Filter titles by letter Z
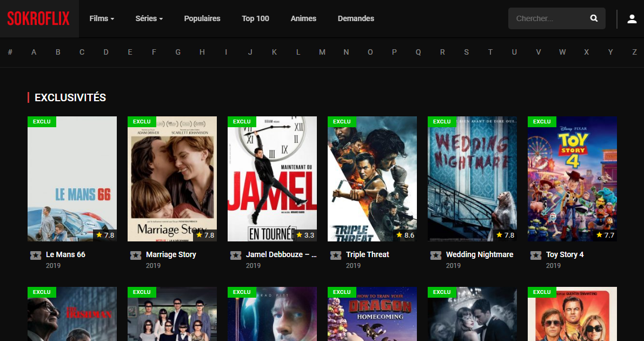644x341 pixels. point(635,53)
